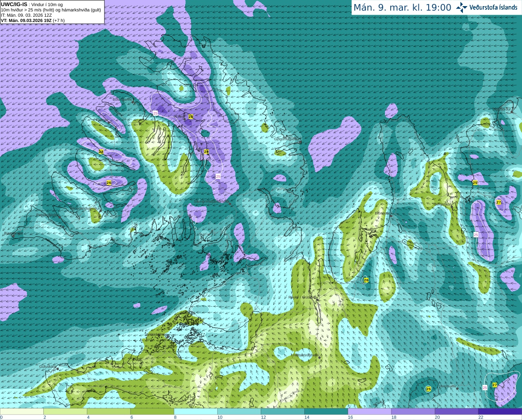Click the yellow 26 gust marker north of Bíldudalsflugvöllur
Viewport: 522px width, 420px height.
click(109, 183)
